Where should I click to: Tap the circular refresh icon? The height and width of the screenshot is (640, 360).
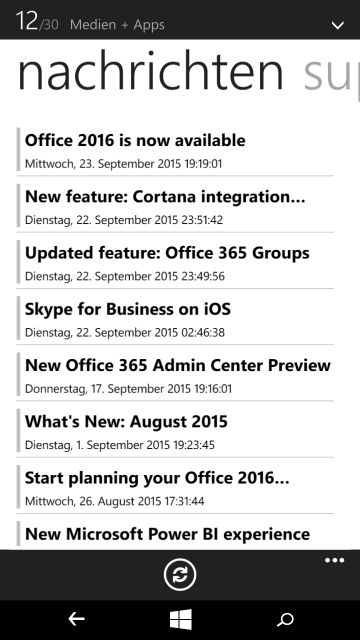point(180,575)
